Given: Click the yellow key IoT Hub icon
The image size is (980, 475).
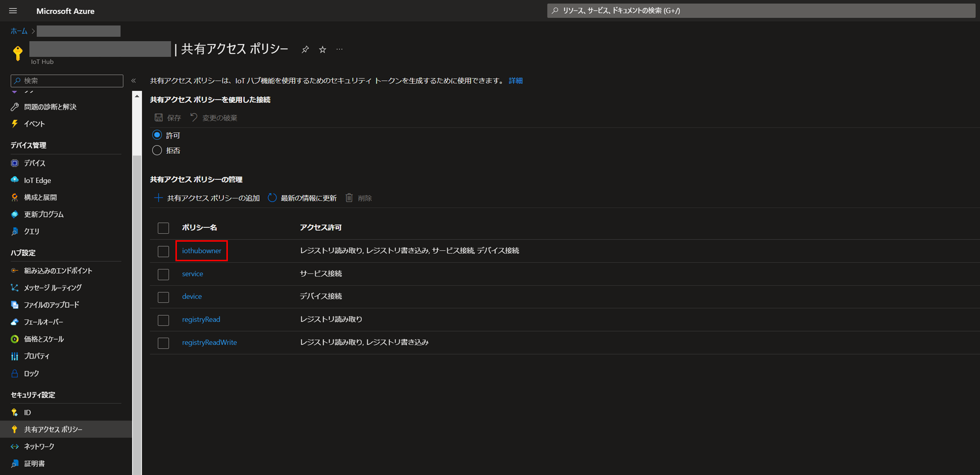Looking at the screenshot, I should coord(18,53).
